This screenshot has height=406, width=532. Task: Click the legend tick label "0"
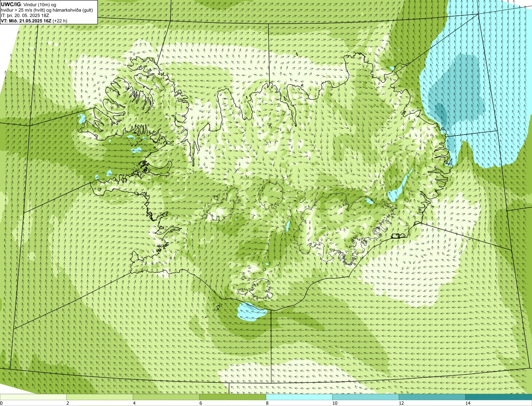point(1,403)
